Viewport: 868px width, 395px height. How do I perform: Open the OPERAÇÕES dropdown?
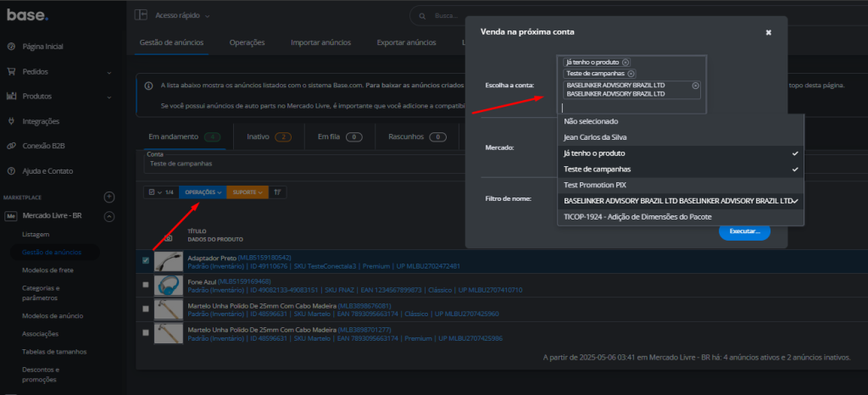pos(203,192)
